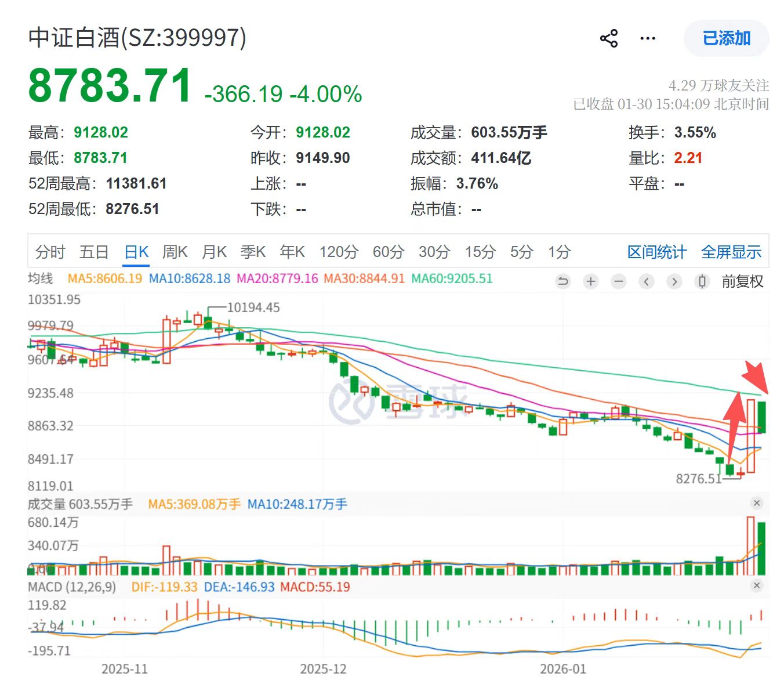The image size is (784, 680).
Task: Select the 周K chart tab
Action: pyautogui.click(x=175, y=252)
